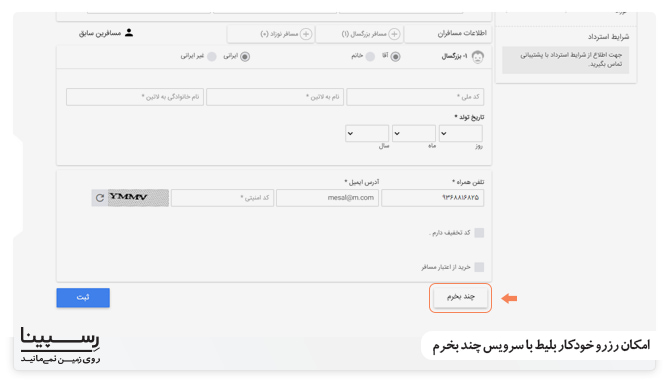Open the اطلاعات مسافران tab
The width and height of the screenshot is (670, 385).
point(447,34)
